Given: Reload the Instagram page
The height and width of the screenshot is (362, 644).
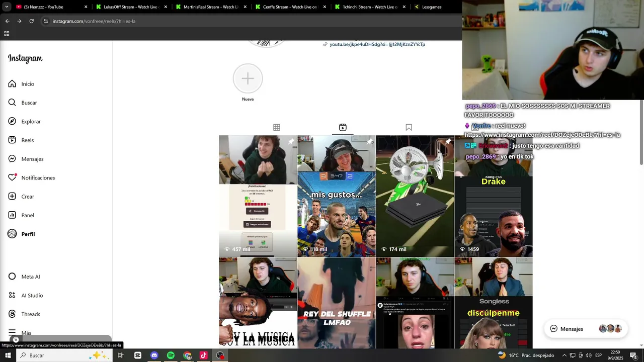Looking at the screenshot, I should (x=31, y=21).
